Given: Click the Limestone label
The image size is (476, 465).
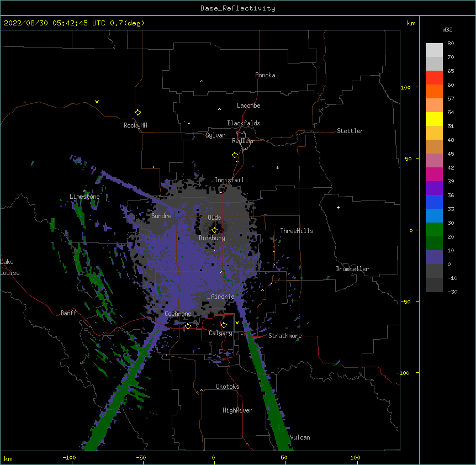Looking at the screenshot, I should (84, 197).
